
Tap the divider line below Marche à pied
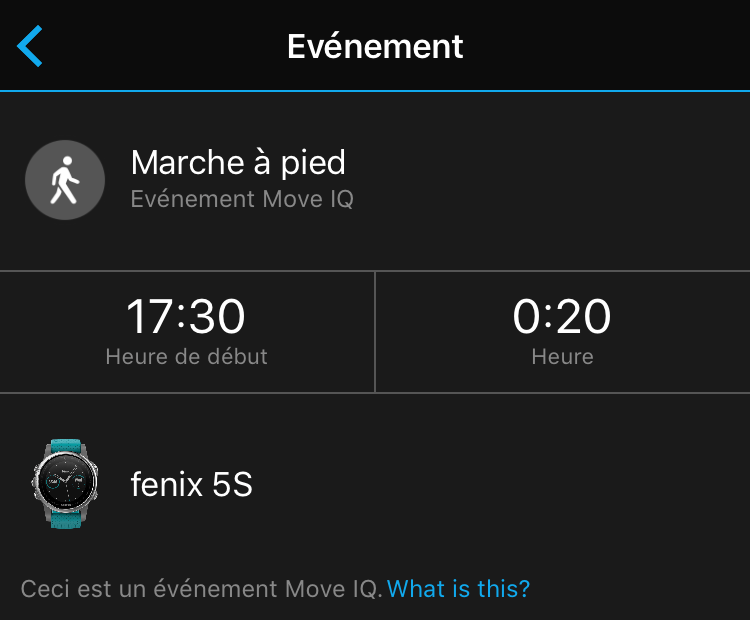pyautogui.click(x=375, y=270)
